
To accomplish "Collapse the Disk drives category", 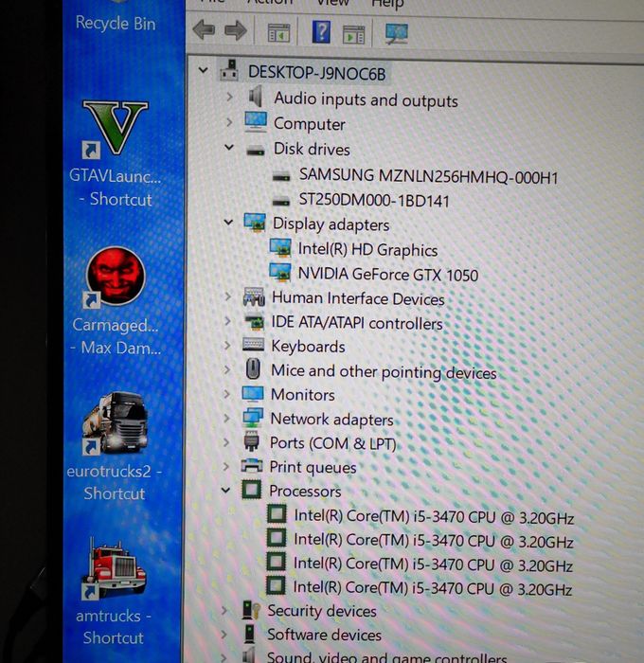I will click(x=229, y=147).
